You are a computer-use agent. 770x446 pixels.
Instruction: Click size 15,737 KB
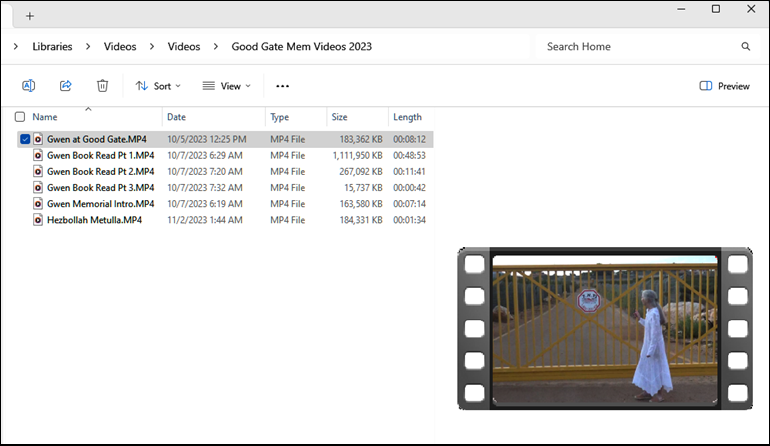coord(363,188)
